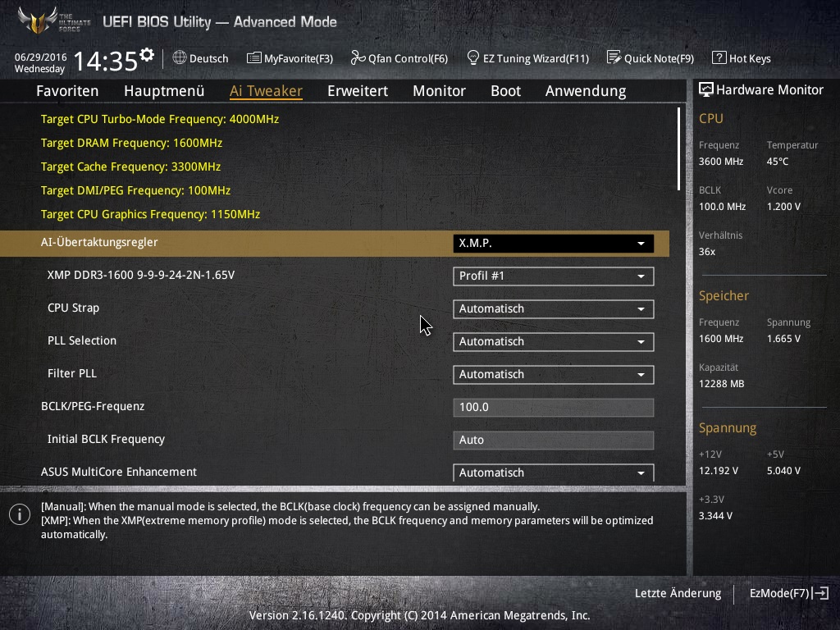Open ASUS MultiCore Enhancement dropdown
Viewport: 840px width, 630px height.
[x=554, y=472]
